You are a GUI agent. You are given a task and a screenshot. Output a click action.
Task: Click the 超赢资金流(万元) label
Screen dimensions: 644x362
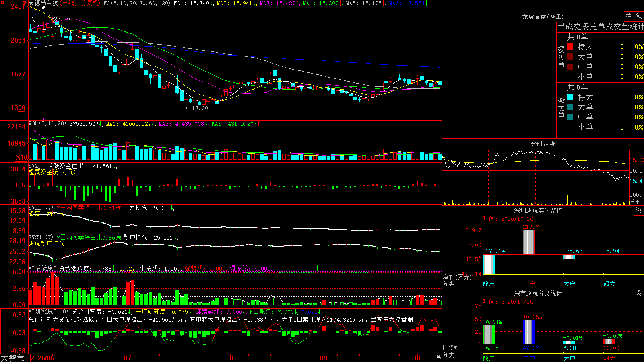pyautogui.click(x=52, y=172)
